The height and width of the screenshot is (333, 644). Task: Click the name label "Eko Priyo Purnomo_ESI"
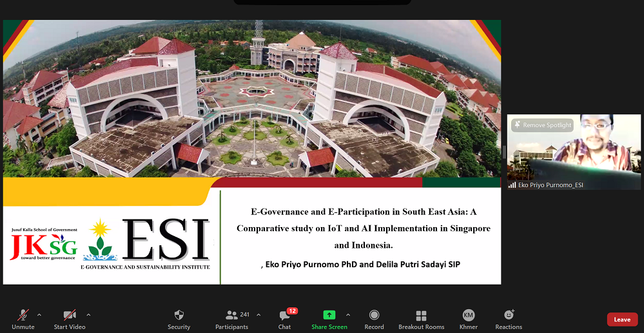[x=551, y=185]
